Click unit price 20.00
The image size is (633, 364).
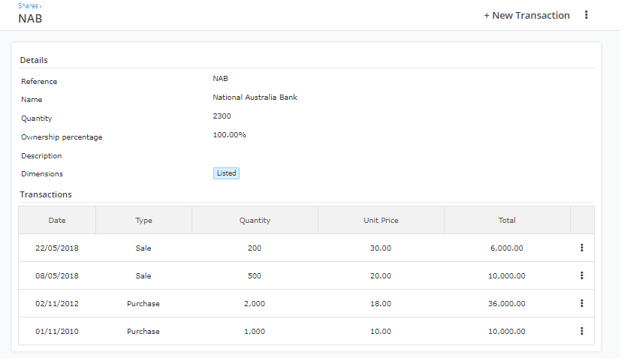tap(381, 276)
